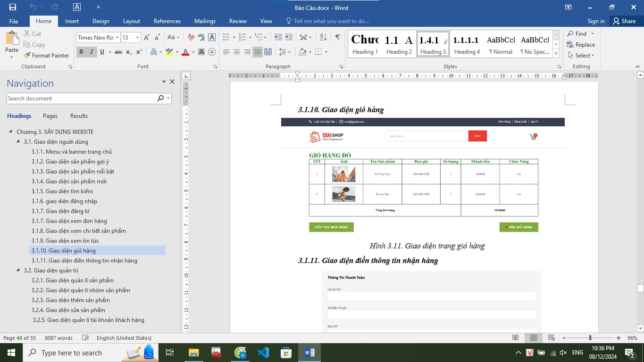The height and width of the screenshot is (362, 644).
Task: Close the Navigation pane
Action: tap(172, 82)
